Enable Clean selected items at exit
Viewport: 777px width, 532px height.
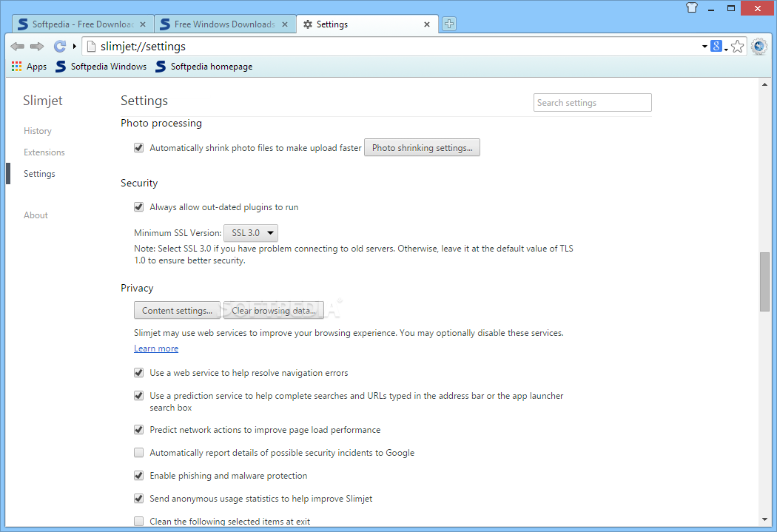(139, 521)
